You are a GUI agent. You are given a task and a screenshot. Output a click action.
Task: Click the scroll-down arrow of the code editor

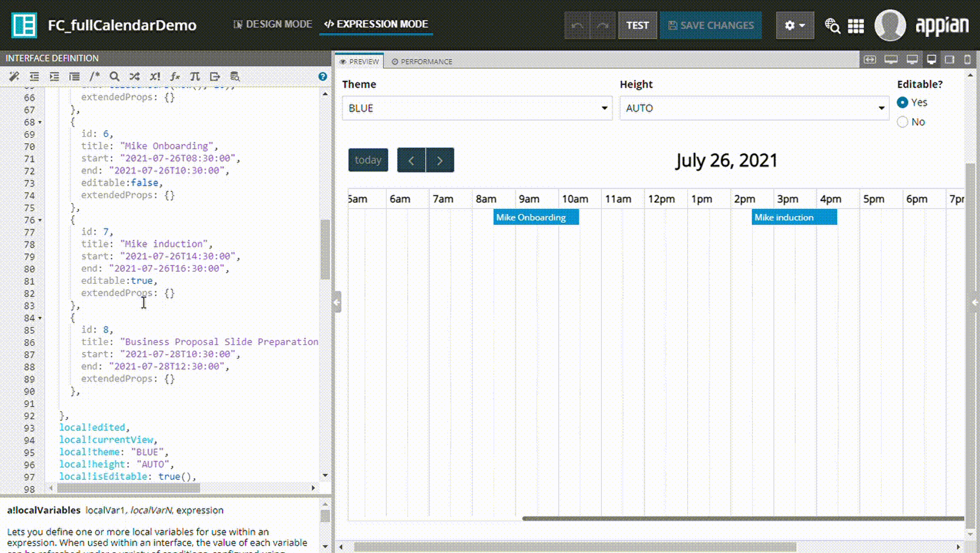tap(325, 475)
